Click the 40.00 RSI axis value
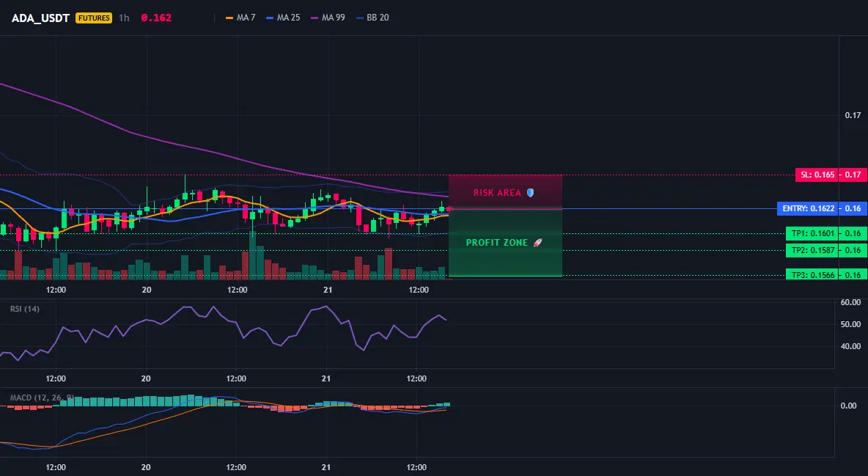 click(x=851, y=346)
